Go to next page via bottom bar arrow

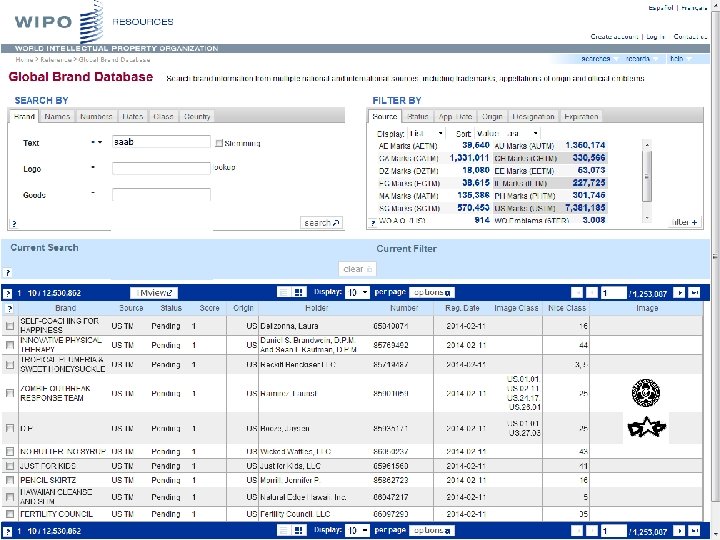pos(679,530)
